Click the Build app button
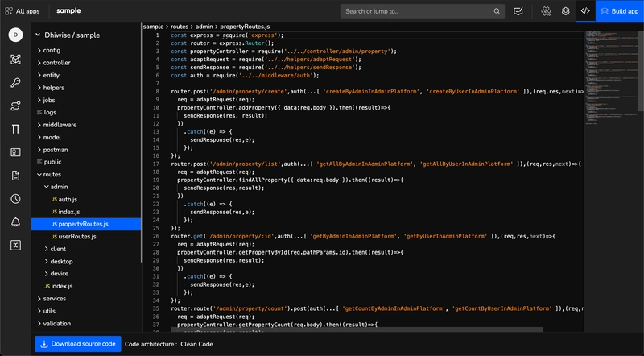The width and height of the screenshot is (644, 356). pyautogui.click(x=620, y=11)
